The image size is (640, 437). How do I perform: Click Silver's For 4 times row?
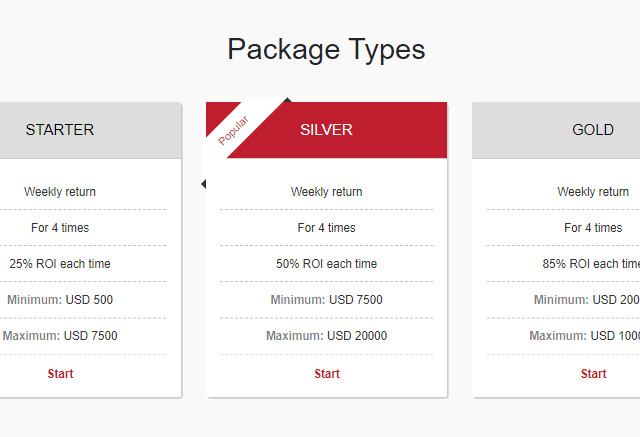327,228
